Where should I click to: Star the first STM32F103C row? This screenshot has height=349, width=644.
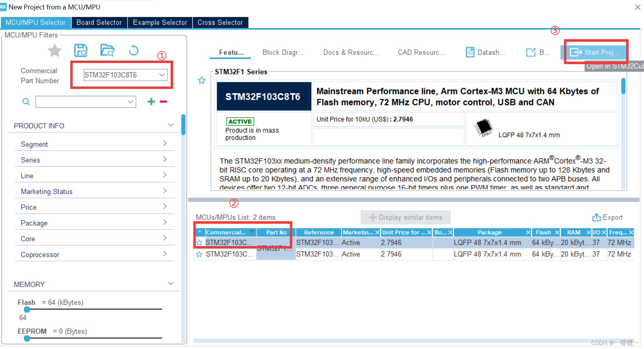point(199,243)
